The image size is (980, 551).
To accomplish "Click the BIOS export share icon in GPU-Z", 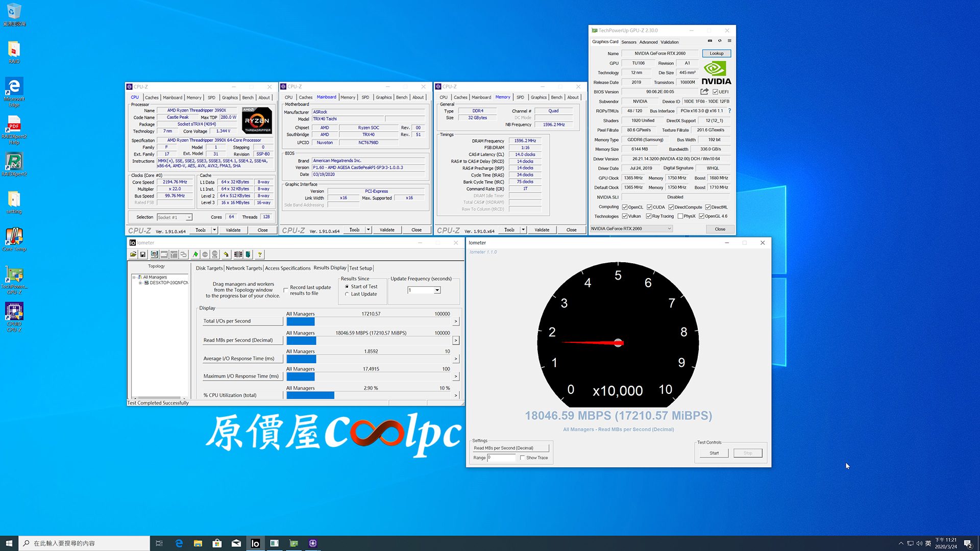I will coord(704,91).
